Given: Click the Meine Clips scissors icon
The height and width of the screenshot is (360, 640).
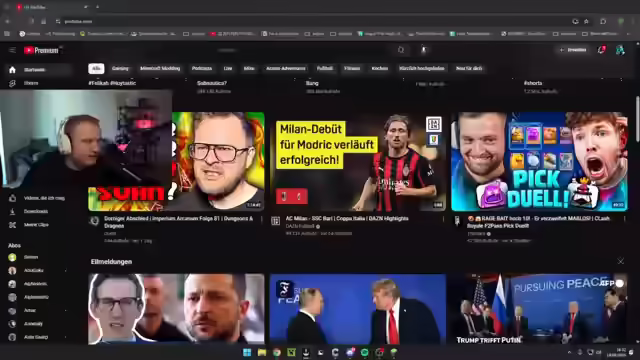Looking at the screenshot, I should (12, 225).
